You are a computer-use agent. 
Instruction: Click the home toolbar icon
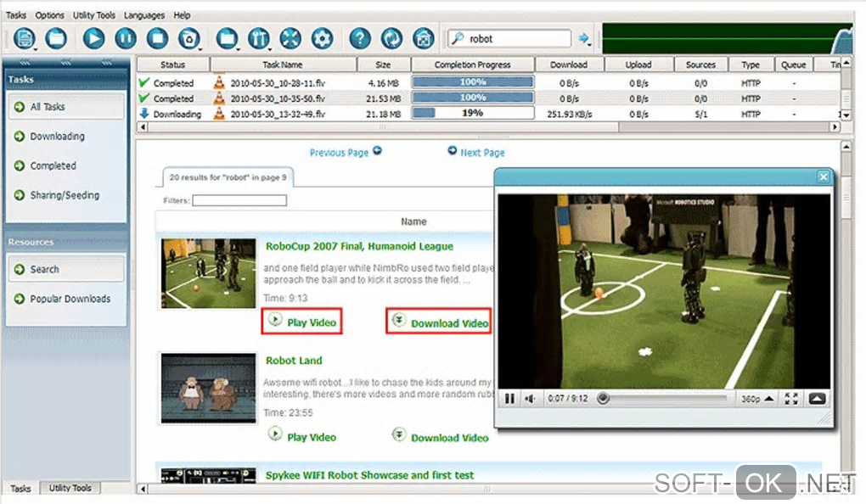424,38
